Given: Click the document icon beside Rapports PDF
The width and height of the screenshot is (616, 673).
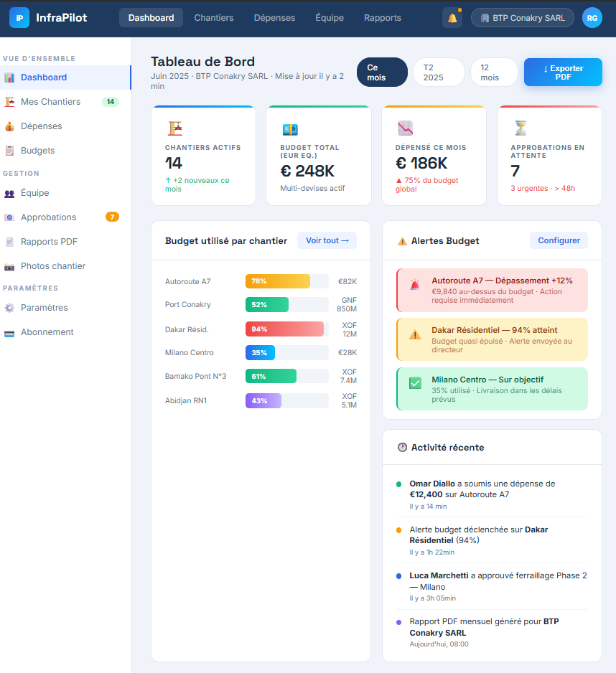Looking at the screenshot, I should click(9, 242).
